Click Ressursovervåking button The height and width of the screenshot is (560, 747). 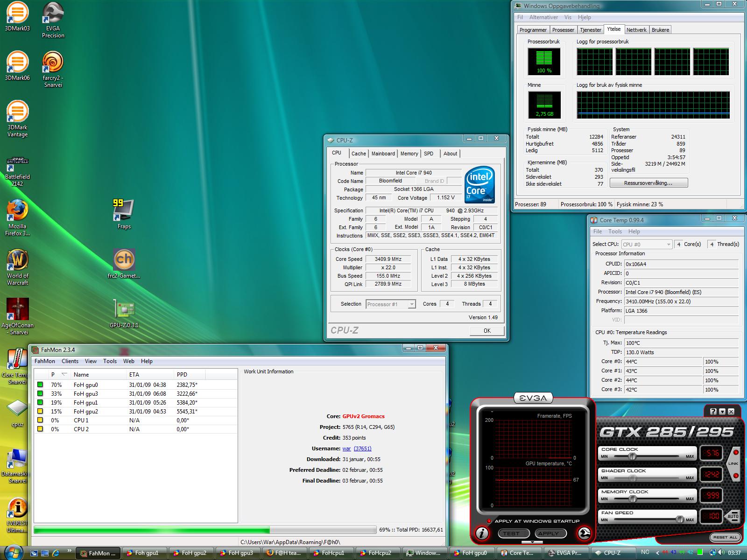(x=648, y=183)
